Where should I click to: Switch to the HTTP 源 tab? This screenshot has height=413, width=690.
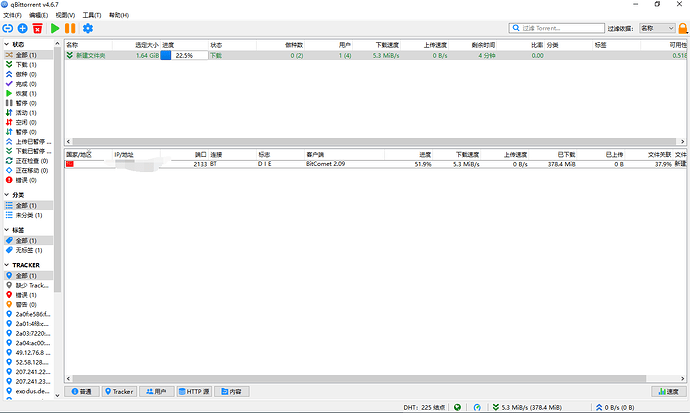tap(194, 391)
